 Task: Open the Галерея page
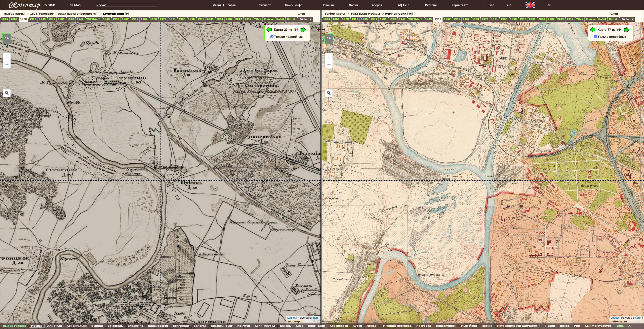click(376, 5)
